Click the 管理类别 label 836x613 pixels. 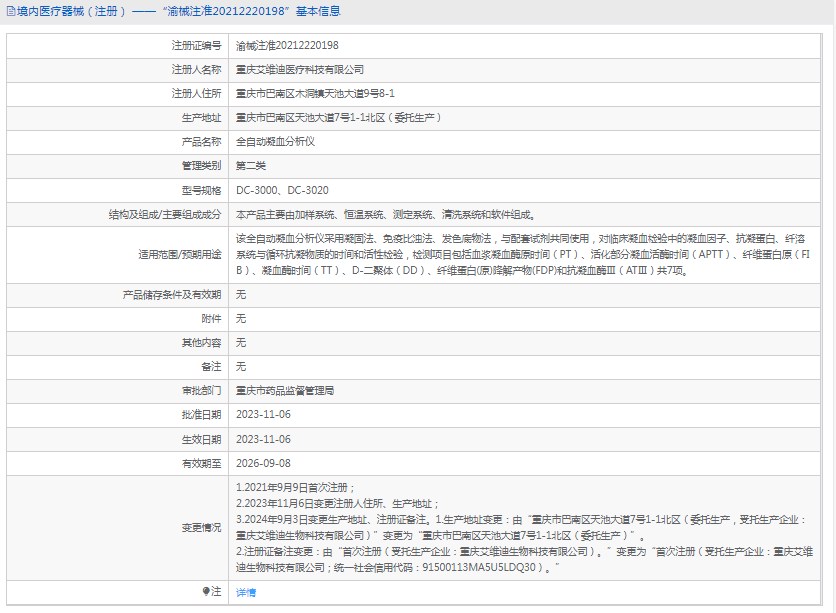(x=202, y=166)
